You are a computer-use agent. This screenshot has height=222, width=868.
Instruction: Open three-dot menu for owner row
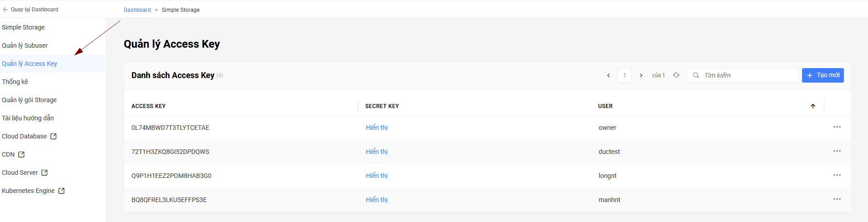pyautogui.click(x=837, y=127)
